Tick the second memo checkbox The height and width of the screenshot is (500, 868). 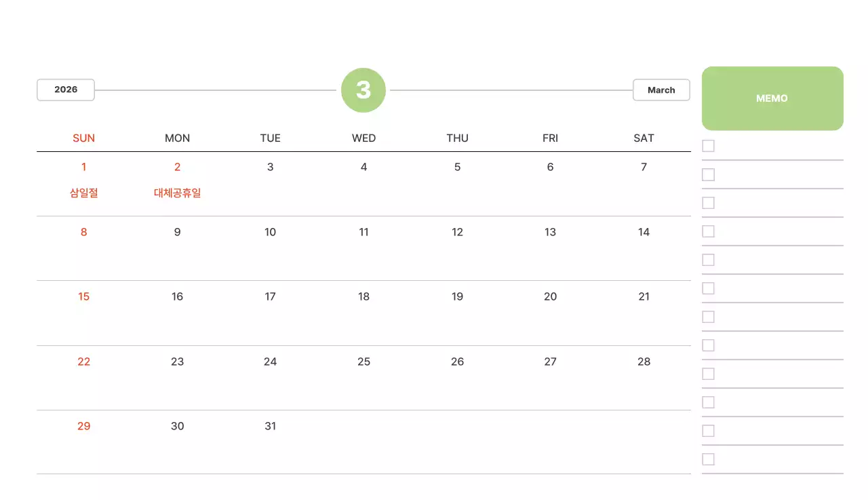[x=709, y=175]
